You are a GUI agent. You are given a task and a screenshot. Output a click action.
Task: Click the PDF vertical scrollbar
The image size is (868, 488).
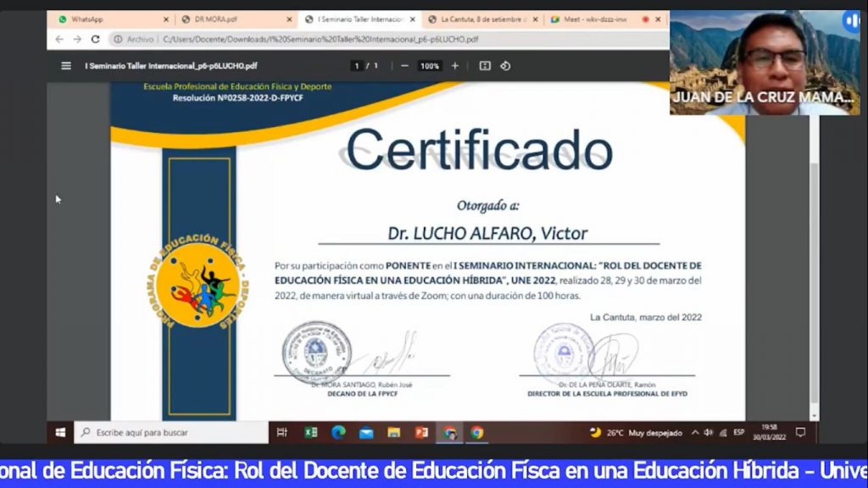pyautogui.click(x=814, y=254)
